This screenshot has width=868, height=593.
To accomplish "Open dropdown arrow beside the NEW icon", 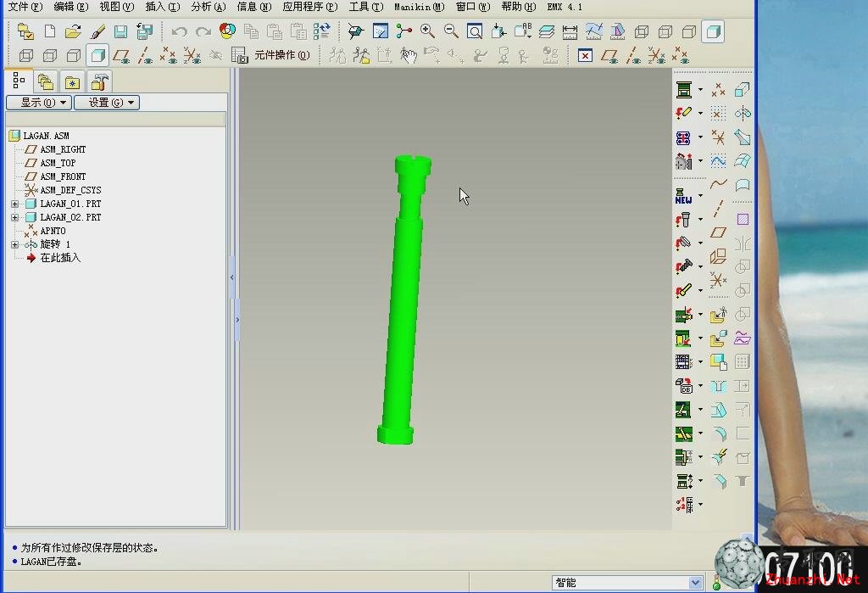I will [x=700, y=196].
